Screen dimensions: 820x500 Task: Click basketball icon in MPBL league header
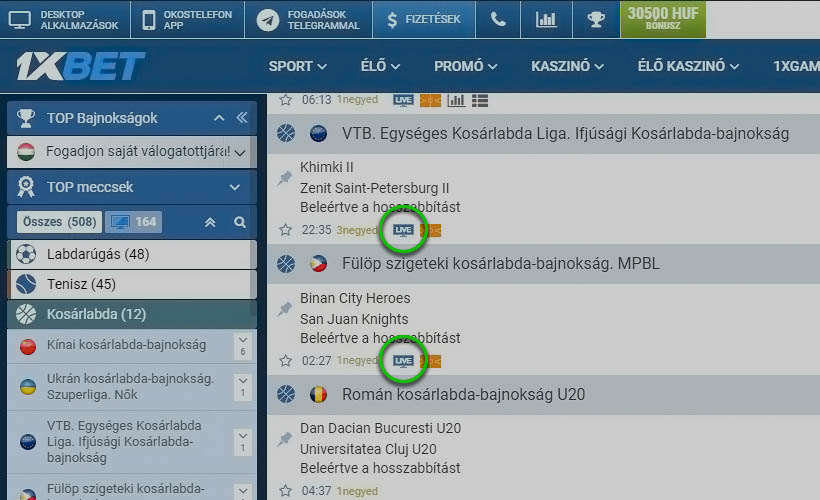click(286, 264)
